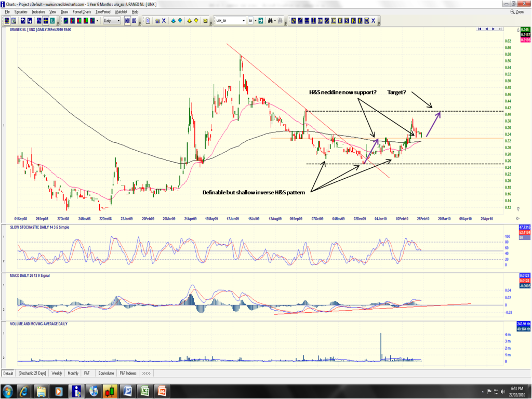This screenshot has width=532, height=399.
Task: Open Word from the taskbar
Action: click(128, 391)
